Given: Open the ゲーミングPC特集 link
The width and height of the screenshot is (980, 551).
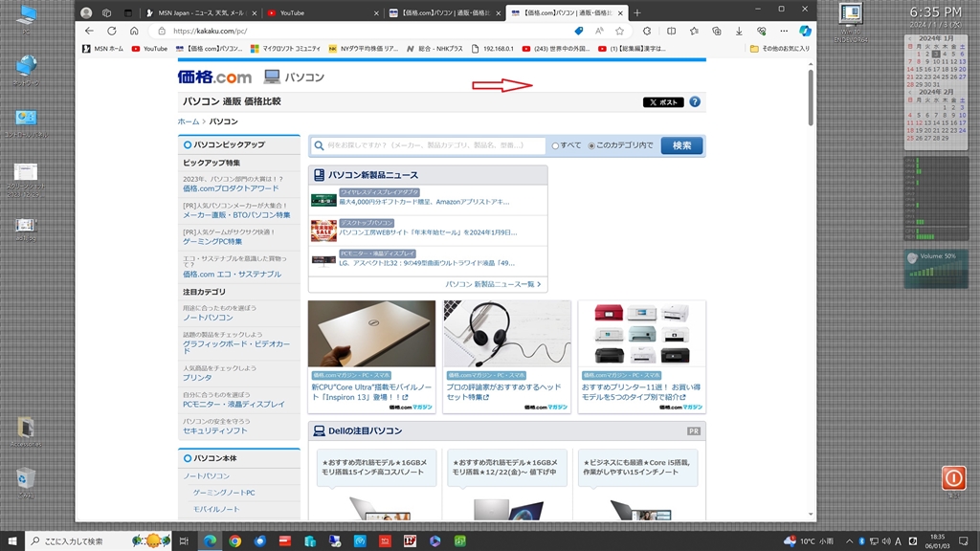Looking at the screenshot, I should point(212,241).
